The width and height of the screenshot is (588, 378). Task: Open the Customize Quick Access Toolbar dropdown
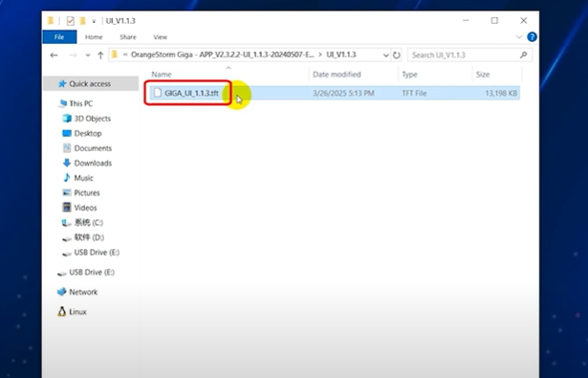[94, 21]
